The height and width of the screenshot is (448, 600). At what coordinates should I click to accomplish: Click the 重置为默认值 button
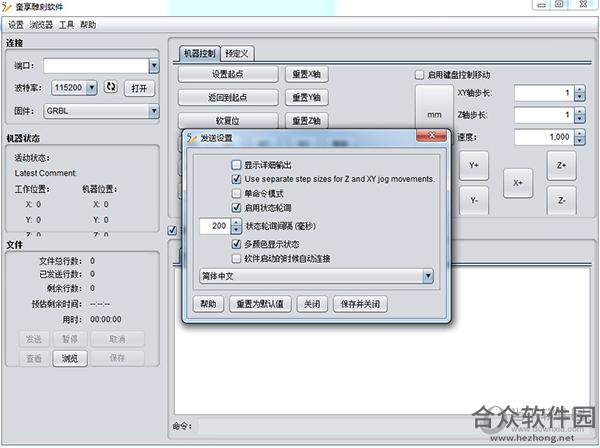click(260, 304)
